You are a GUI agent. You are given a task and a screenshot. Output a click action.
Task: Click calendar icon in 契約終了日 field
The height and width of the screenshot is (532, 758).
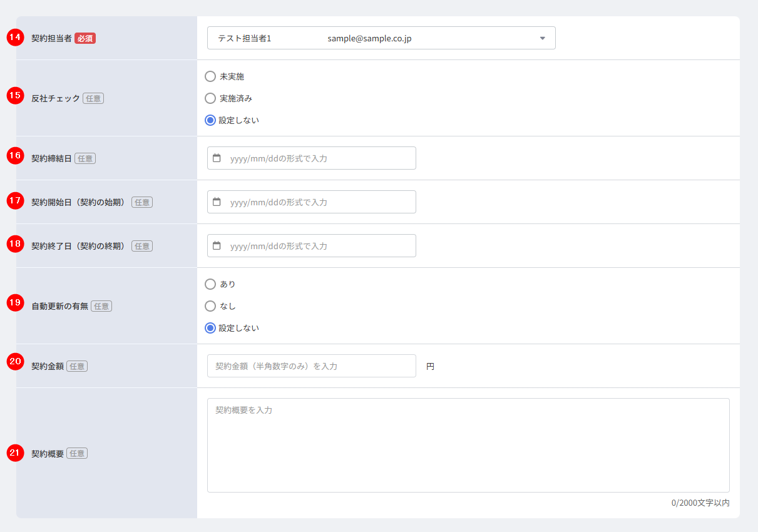(217, 246)
